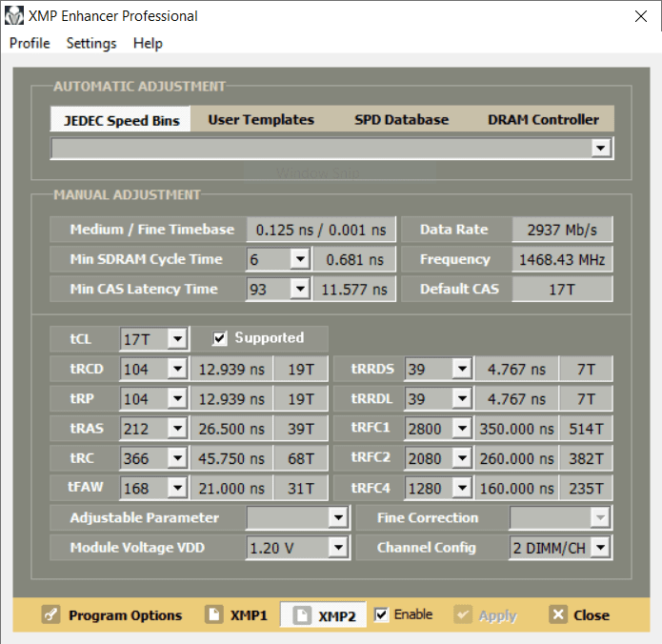The height and width of the screenshot is (644, 662).
Task: Open the tRCD value dropdown
Action: pos(177,369)
